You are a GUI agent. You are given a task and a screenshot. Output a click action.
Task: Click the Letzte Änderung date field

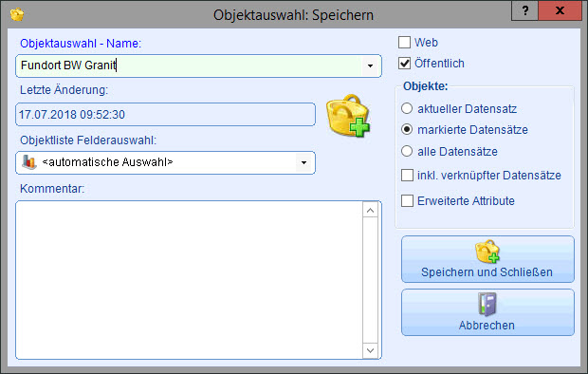[165, 114]
